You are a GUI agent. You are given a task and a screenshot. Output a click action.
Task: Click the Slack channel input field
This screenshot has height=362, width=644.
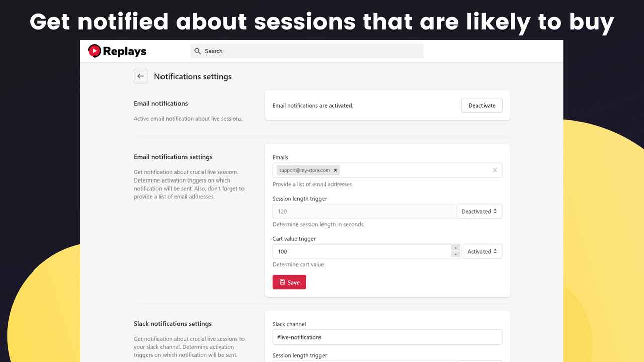pyautogui.click(x=387, y=337)
